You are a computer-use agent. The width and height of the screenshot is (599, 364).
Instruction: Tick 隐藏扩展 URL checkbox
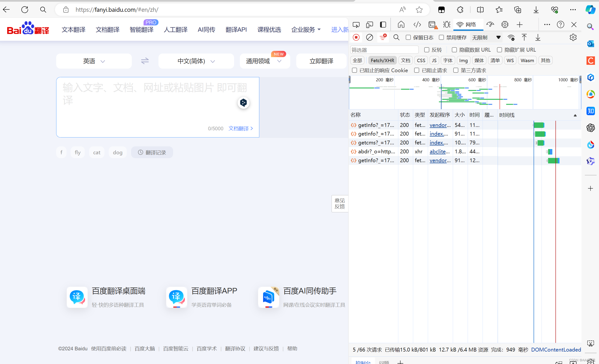pyautogui.click(x=499, y=50)
